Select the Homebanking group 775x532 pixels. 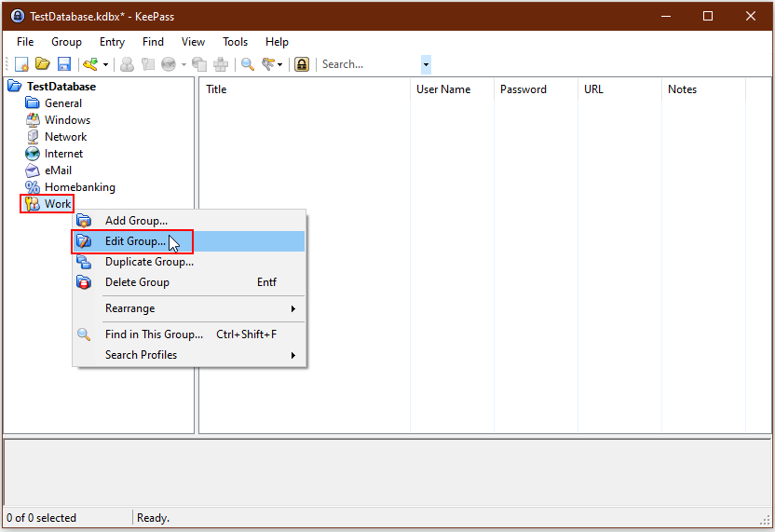[x=80, y=187]
